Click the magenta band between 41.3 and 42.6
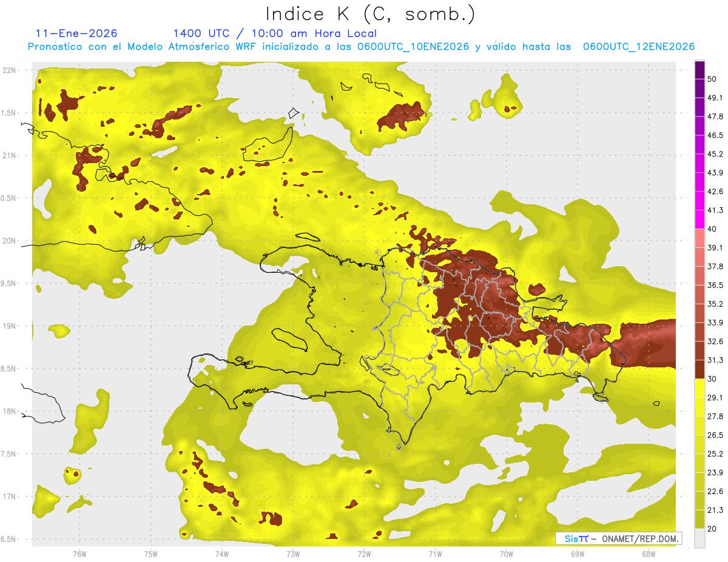Screen dimensions: 728x562 point(699,201)
